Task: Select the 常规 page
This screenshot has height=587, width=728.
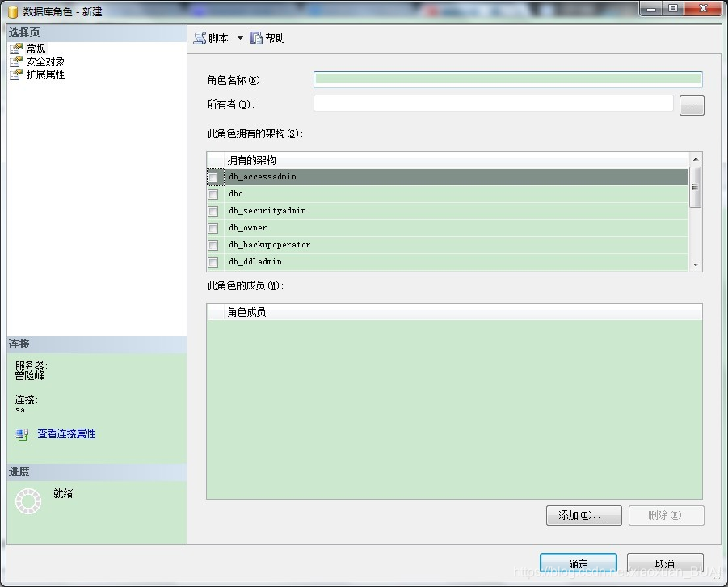Action: (36, 49)
